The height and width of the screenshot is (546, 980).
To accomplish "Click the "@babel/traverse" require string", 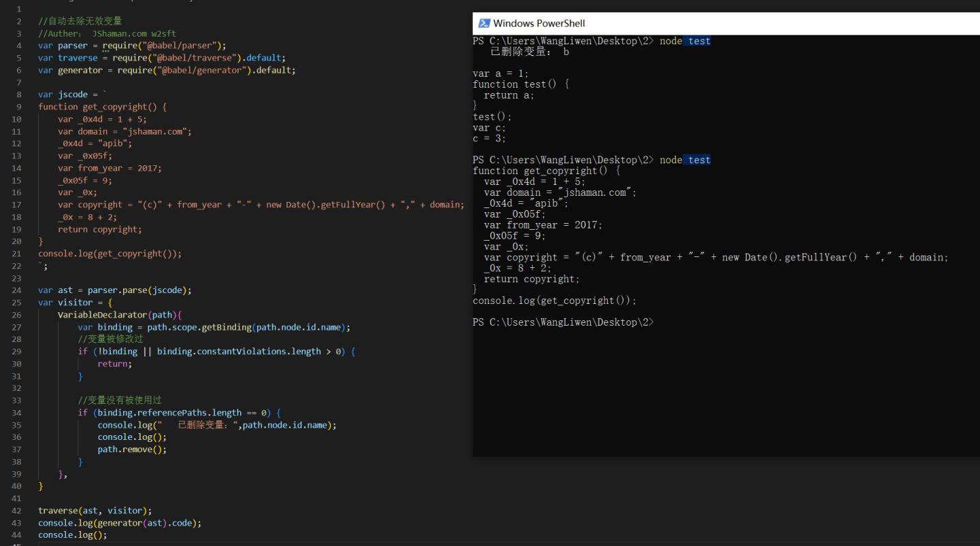I will point(196,58).
